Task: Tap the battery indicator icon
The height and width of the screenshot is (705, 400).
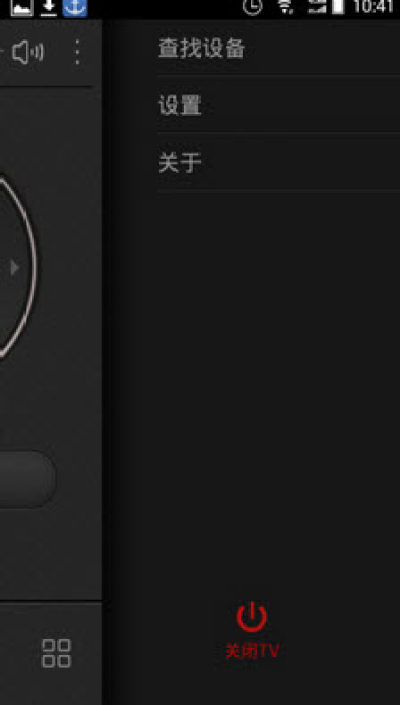Action: [x=338, y=7]
